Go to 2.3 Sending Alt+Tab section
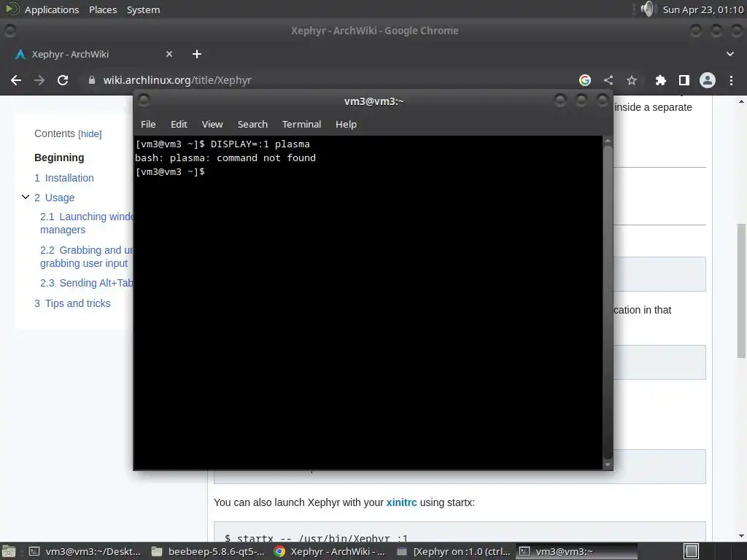Viewport: 747px width, 560px height. tap(86, 283)
